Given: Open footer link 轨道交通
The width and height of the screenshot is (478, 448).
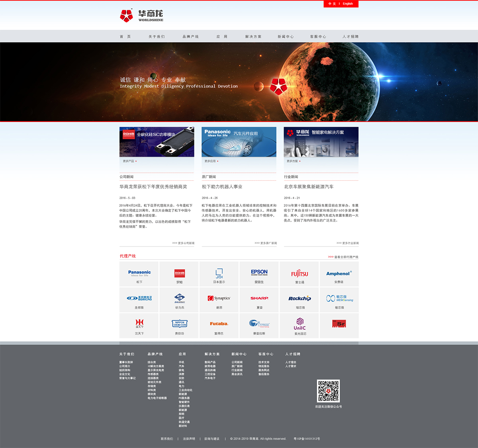Looking at the screenshot, I should (184, 422).
